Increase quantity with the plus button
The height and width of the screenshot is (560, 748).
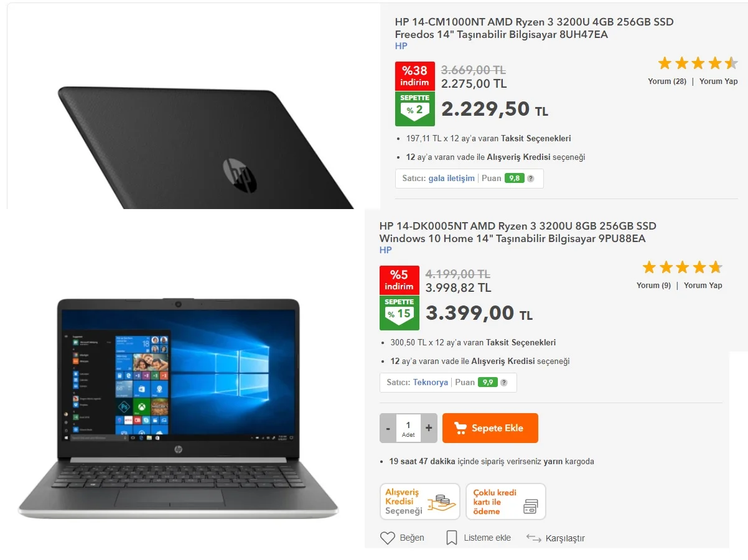(429, 428)
